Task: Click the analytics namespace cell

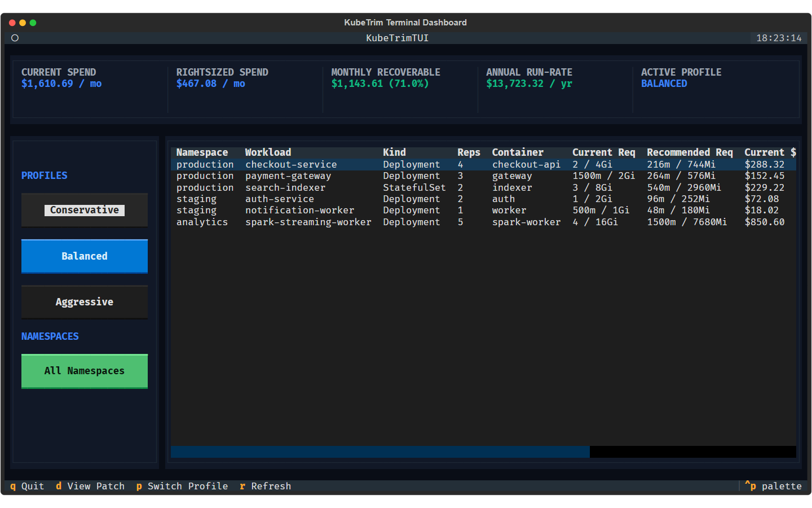Action: [202, 222]
